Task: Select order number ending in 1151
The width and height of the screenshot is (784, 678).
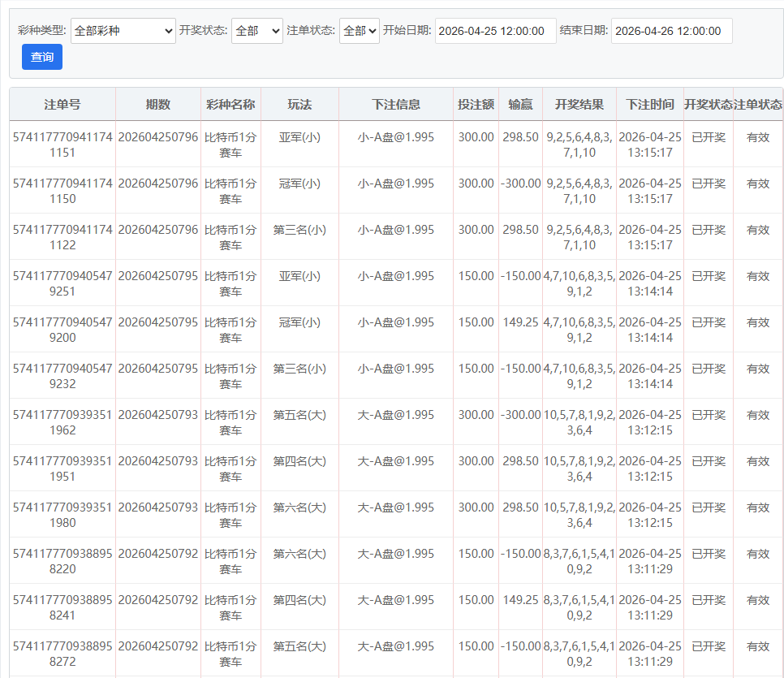Action: (x=62, y=145)
